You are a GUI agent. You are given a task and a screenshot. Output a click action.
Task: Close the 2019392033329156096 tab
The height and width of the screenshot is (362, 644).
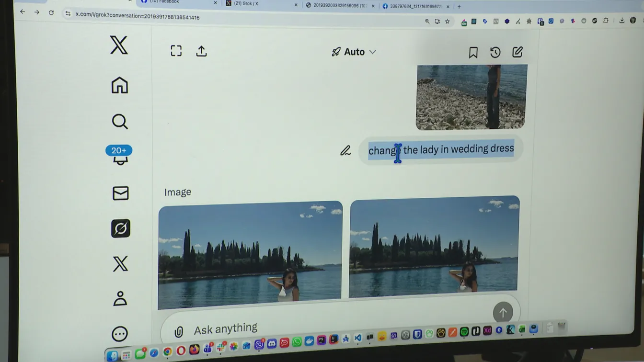pos(373,6)
